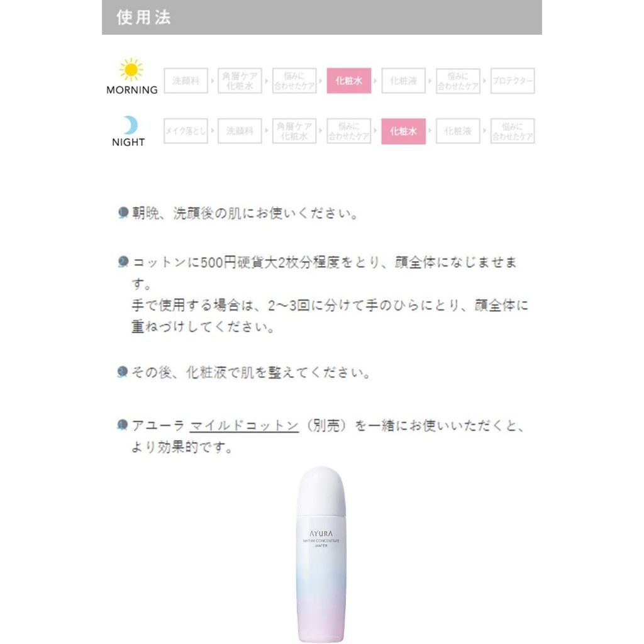Click the step 1 numbered bullet icon

point(123,213)
